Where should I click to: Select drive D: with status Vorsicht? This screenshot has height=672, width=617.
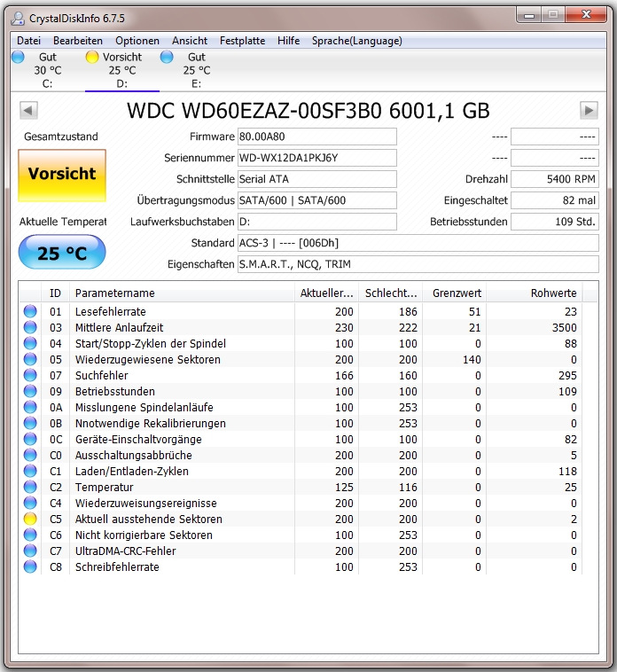[122, 70]
